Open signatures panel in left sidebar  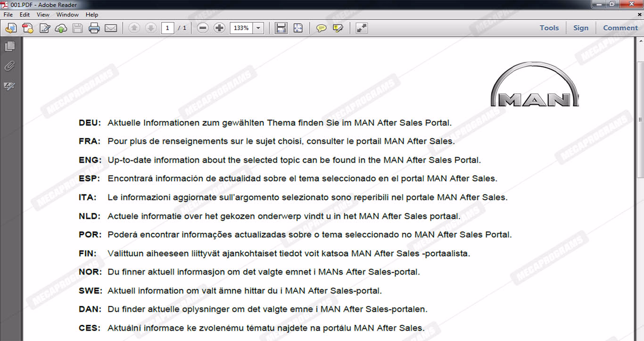point(9,86)
